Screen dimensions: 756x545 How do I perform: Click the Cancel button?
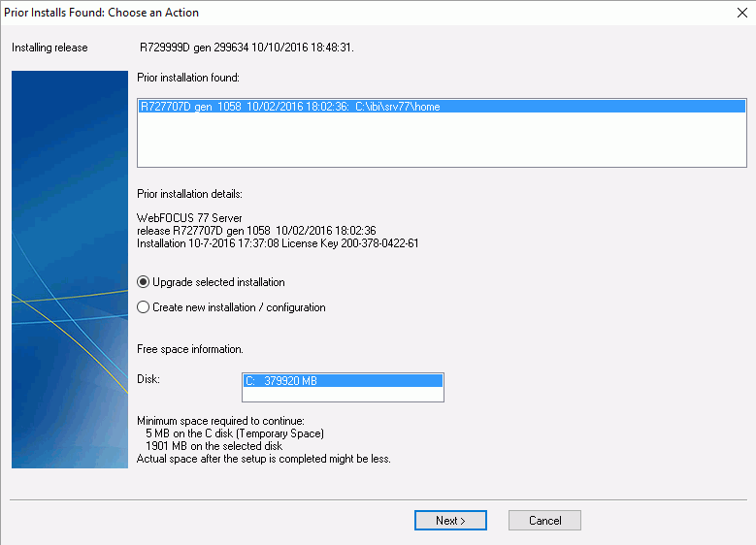click(544, 521)
